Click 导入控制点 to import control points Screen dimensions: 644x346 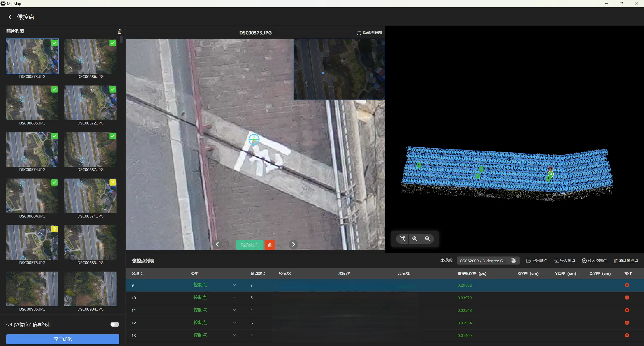click(594, 261)
